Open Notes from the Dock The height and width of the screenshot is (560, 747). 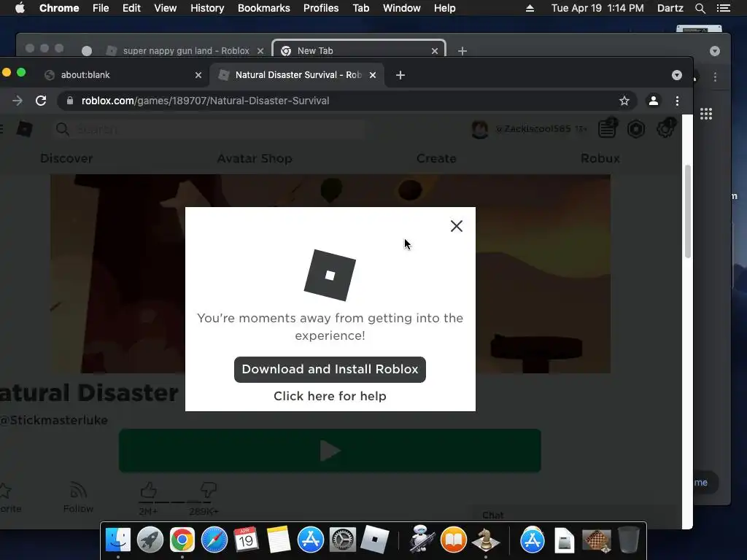coord(278,540)
